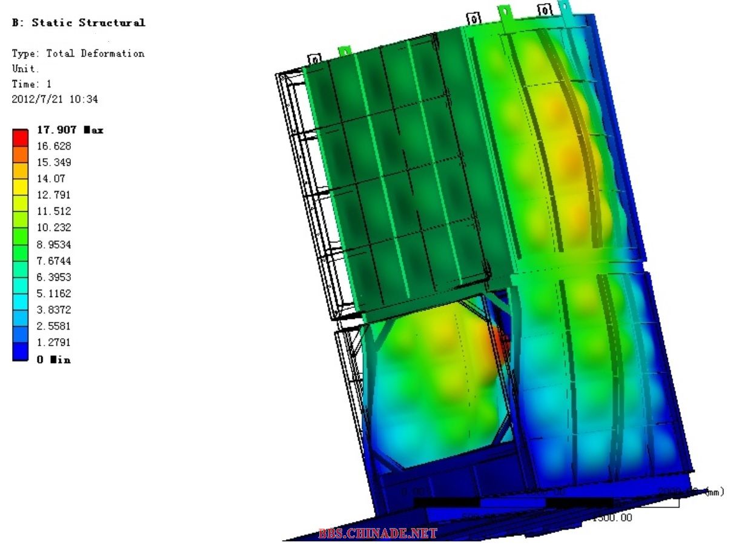Click the red maximum legend color band
Viewport: 756px width, 545px height.
[x=20, y=138]
